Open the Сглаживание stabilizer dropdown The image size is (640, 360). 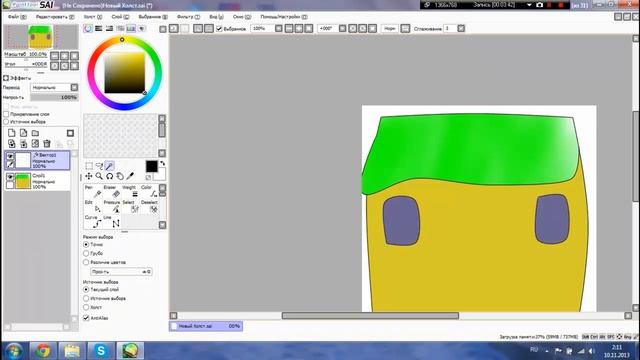tap(461, 29)
